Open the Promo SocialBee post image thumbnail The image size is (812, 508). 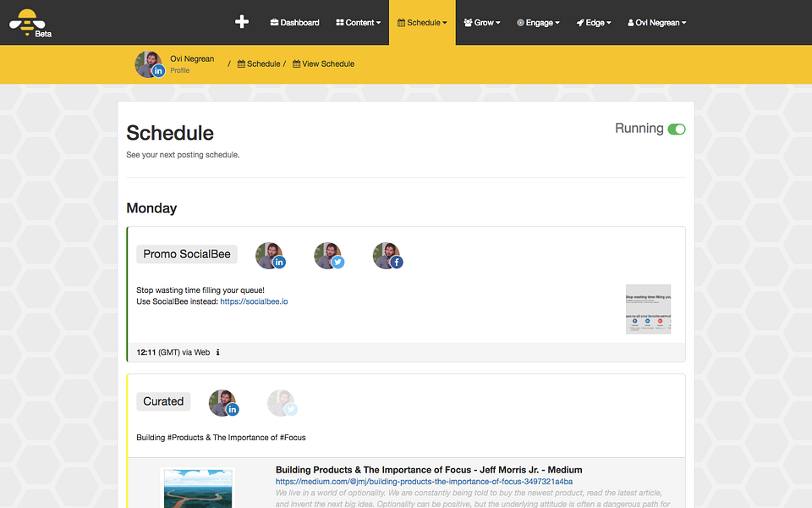[x=648, y=309]
